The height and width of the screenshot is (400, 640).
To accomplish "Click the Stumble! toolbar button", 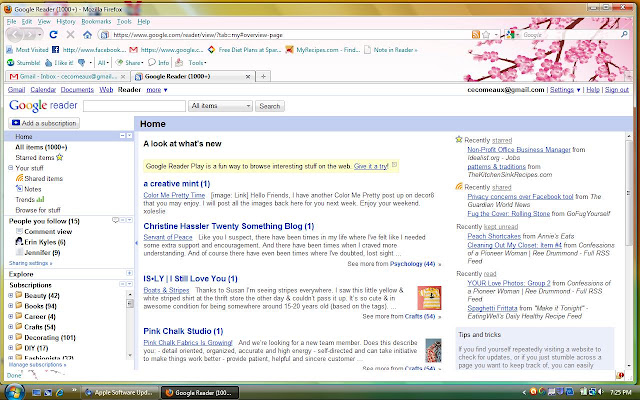I will (x=24, y=63).
